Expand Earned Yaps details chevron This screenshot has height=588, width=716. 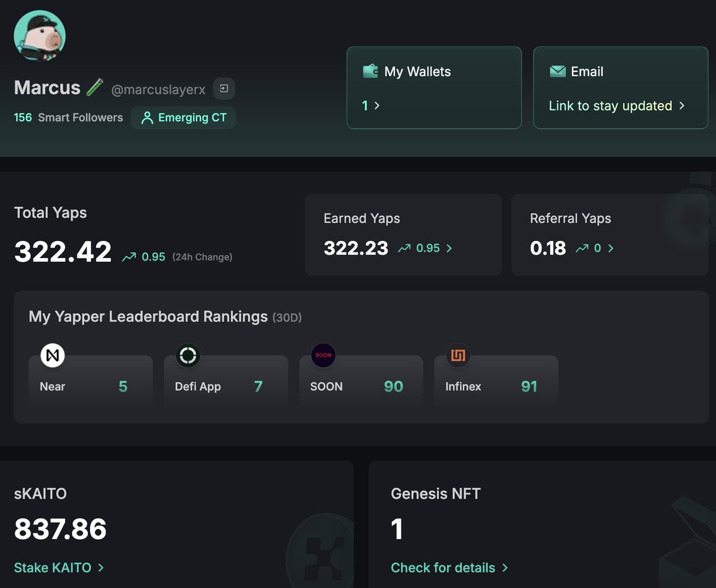pyautogui.click(x=449, y=248)
